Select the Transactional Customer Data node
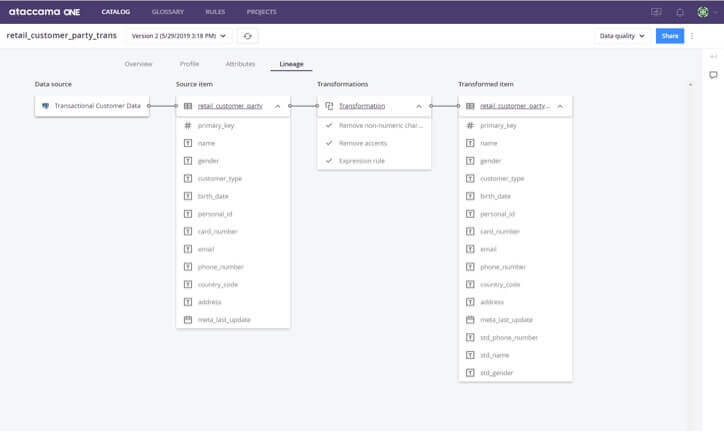The image size is (724, 432). click(92, 106)
